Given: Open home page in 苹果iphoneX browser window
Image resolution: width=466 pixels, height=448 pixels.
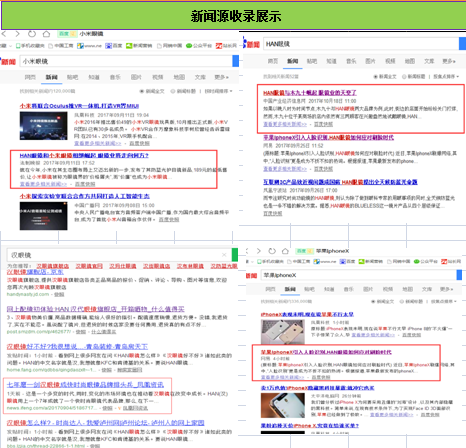Looking at the screenshot, I should click(285, 251).
